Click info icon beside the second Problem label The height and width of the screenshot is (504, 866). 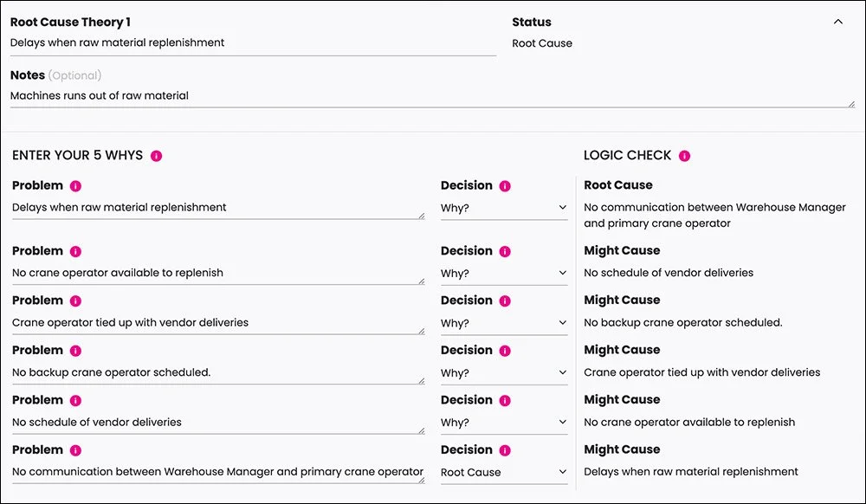[x=75, y=251]
